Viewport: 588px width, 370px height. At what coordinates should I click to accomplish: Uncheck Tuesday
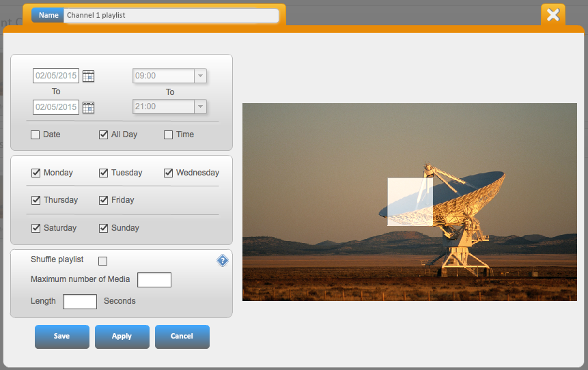click(104, 173)
